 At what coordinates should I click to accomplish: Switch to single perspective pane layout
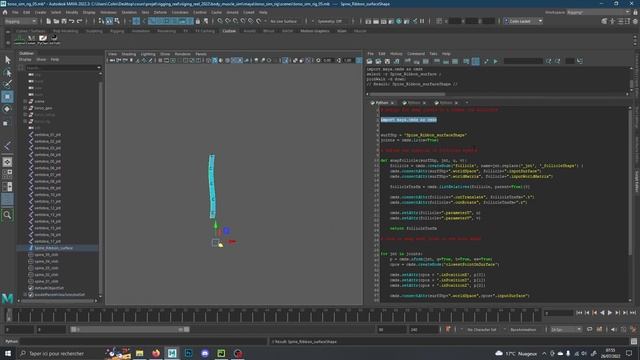[x=7, y=162]
